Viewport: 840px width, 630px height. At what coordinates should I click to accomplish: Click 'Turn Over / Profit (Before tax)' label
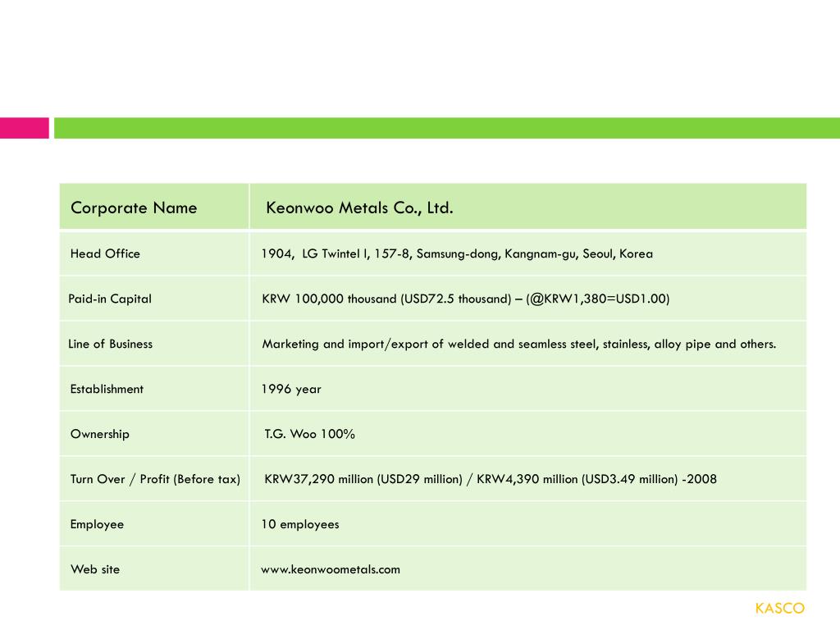click(155, 479)
